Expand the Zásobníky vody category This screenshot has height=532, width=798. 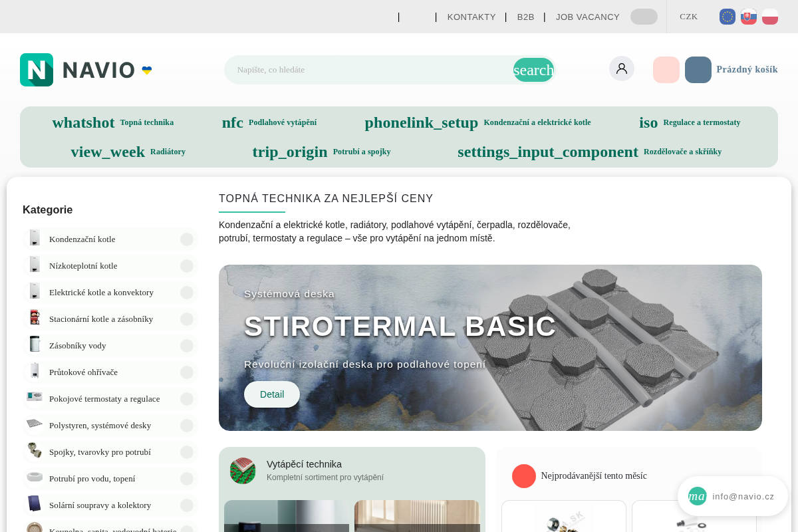tap(187, 346)
